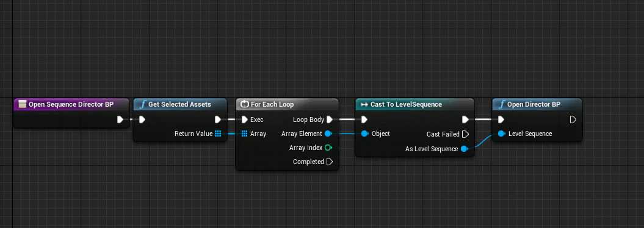The width and height of the screenshot is (644, 228).
Task: Click the function icon on Open Director BP
Action: 502,105
